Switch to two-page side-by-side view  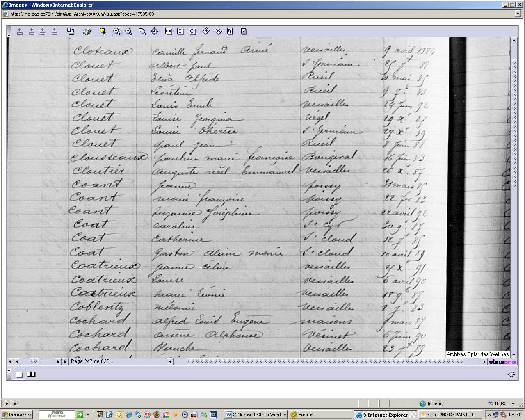pyautogui.click(x=31, y=374)
